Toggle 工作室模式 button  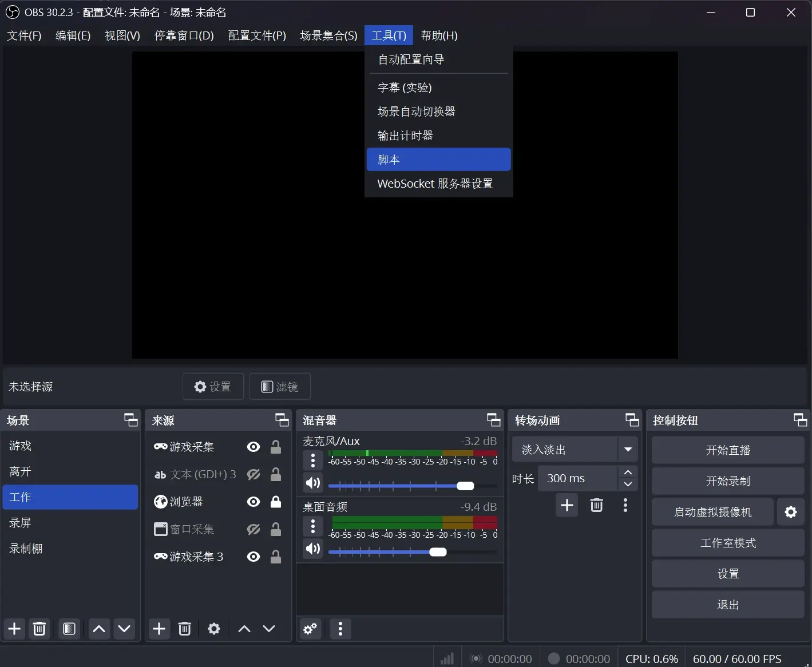click(x=728, y=543)
